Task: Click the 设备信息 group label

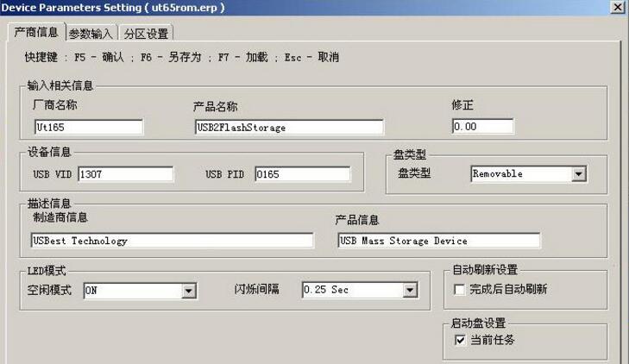Action: 49,152
